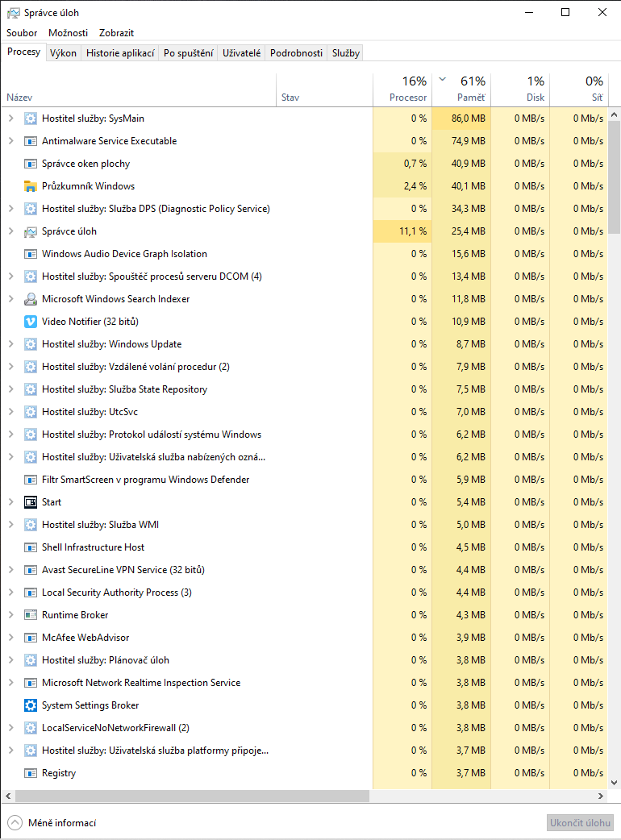Click the Hostitel služby: SysMain gear icon

pyautogui.click(x=31, y=119)
